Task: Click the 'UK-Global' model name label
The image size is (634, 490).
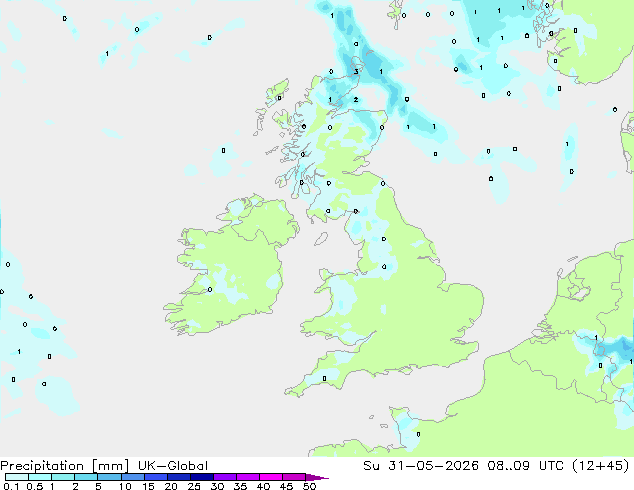Action: pos(173,466)
